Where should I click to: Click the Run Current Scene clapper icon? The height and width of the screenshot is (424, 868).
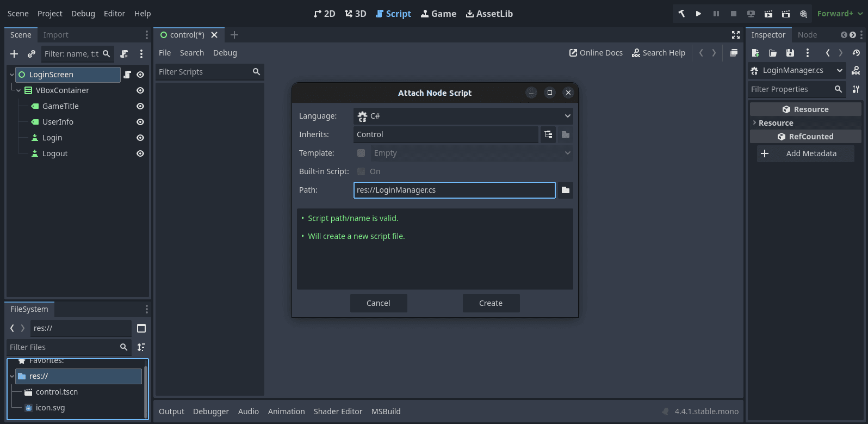[768, 14]
